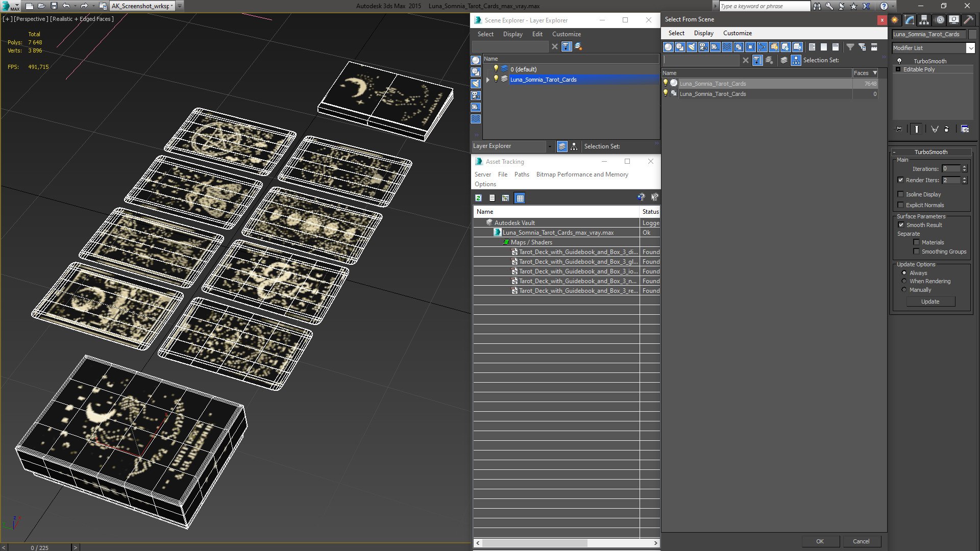This screenshot has height=551, width=980.
Task: Uncheck the Smooth Result checkbox
Action: (x=900, y=225)
